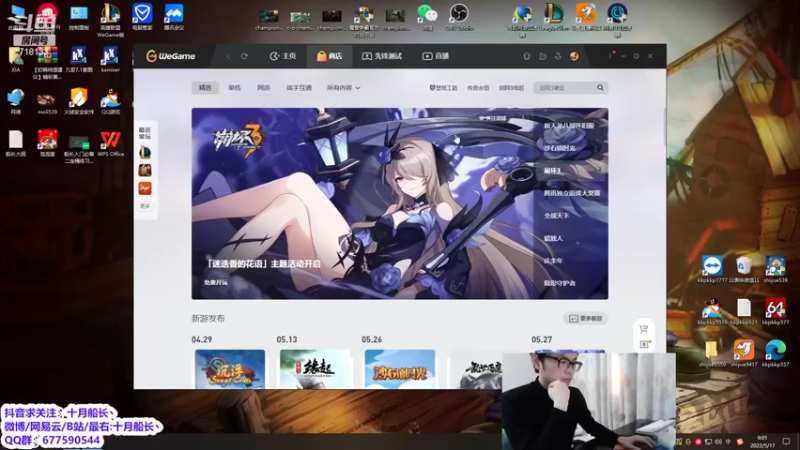Viewport: 800px width, 450px height.
Task: Open the Edge kkpkkp557 desktop icon
Action: point(776,354)
